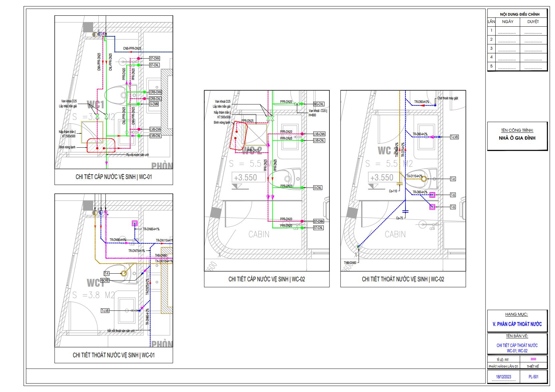Click the 'Co-110' label
The image size is (555, 392).
[393, 191]
